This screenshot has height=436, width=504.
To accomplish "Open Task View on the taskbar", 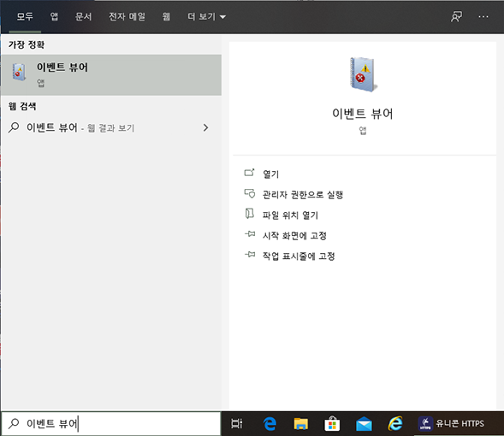I will [x=237, y=423].
